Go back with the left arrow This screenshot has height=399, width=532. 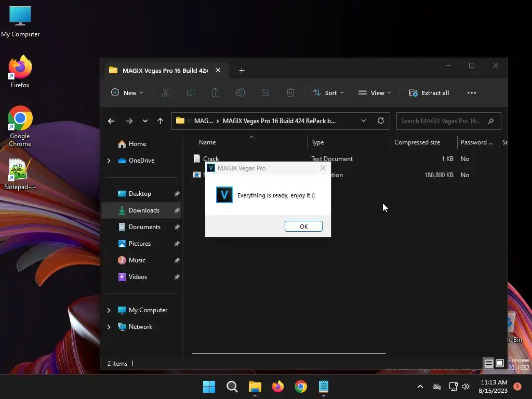click(x=111, y=121)
